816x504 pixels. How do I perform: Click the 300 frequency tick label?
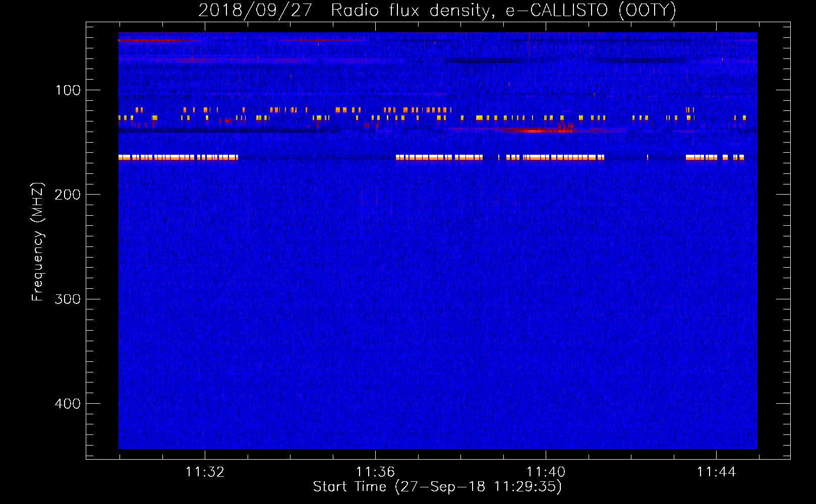coord(68,299)
